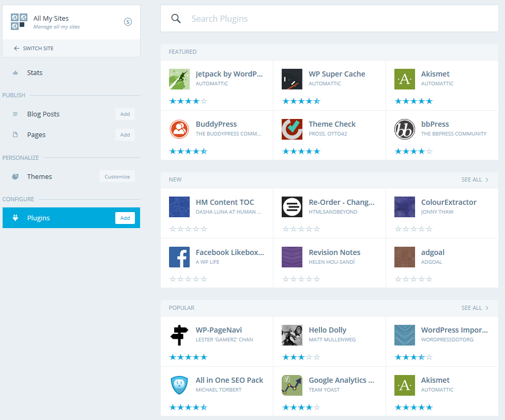Click the Themes sidebar label

[39, 177]
